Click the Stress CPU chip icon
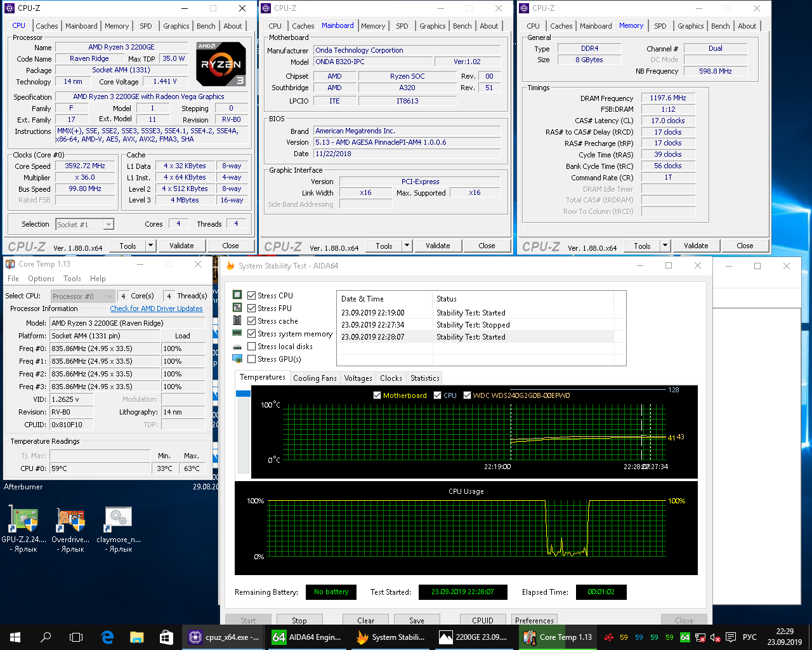 click(x=237, y=295)
